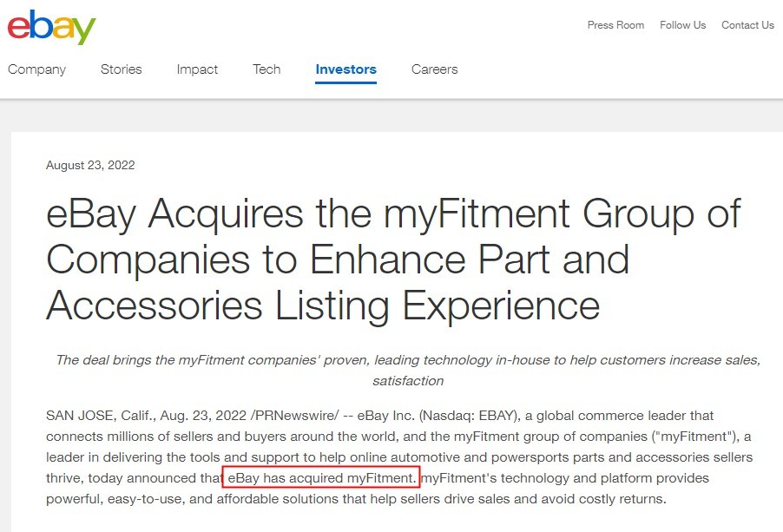Click the blue underline beneath Investors

(x=345, y=84)
